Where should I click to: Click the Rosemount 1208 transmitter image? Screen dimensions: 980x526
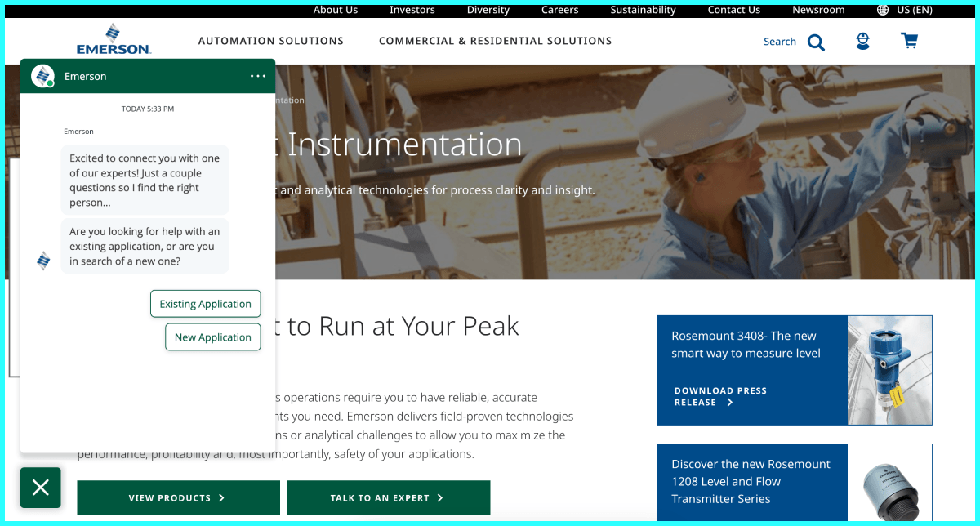tap(889, 484)
